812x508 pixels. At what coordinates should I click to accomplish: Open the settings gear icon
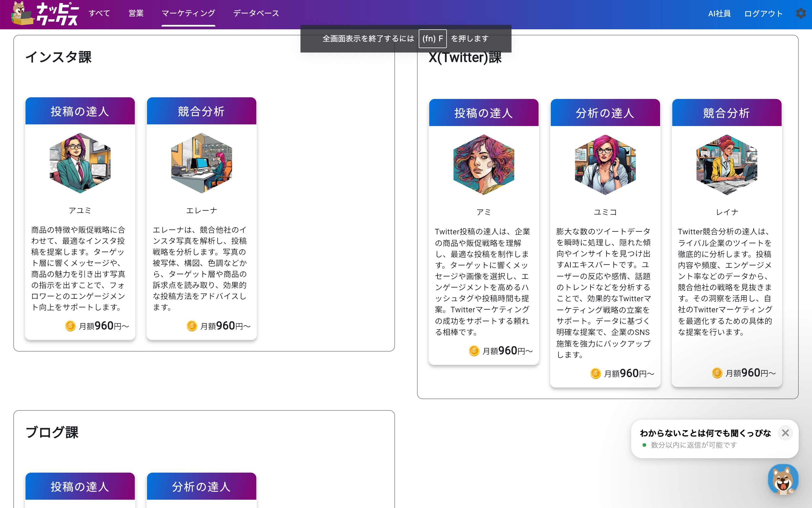(801, 14)
